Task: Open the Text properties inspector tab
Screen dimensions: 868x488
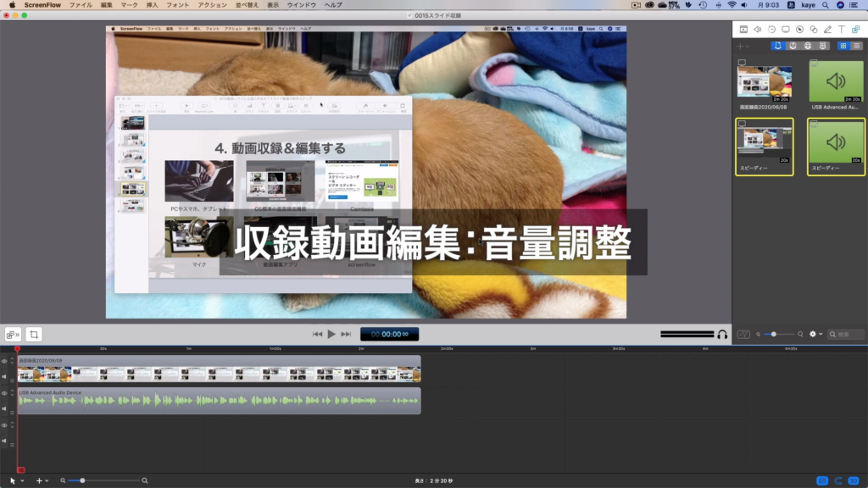Action: (x=841, y=30)
